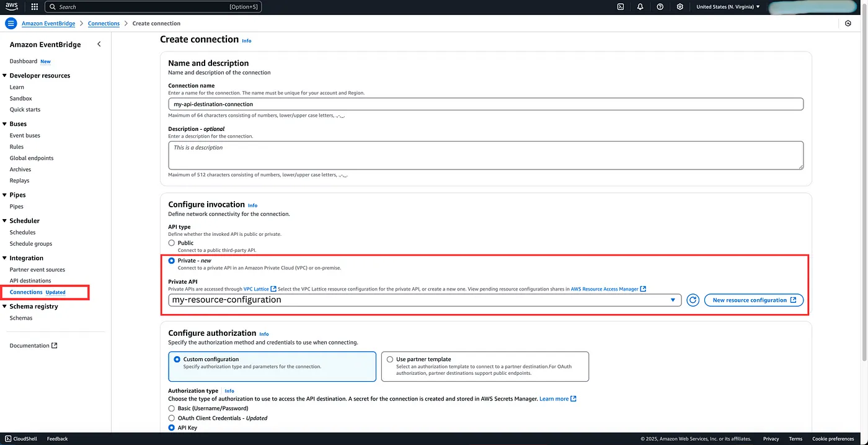Open the my-resource-configuration dropdown
Screen dimensions: 868x445
point(425,300)
